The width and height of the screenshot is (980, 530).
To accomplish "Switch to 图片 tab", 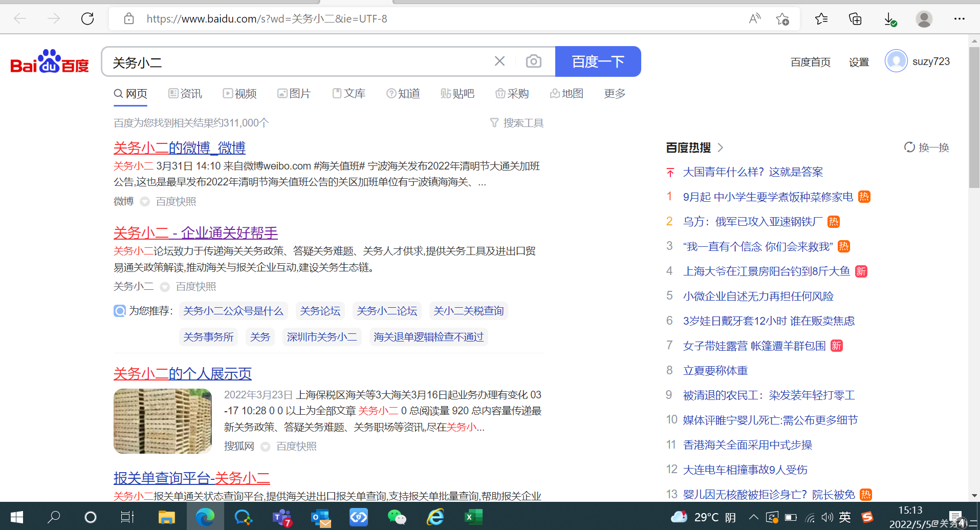I will point(294,93).
